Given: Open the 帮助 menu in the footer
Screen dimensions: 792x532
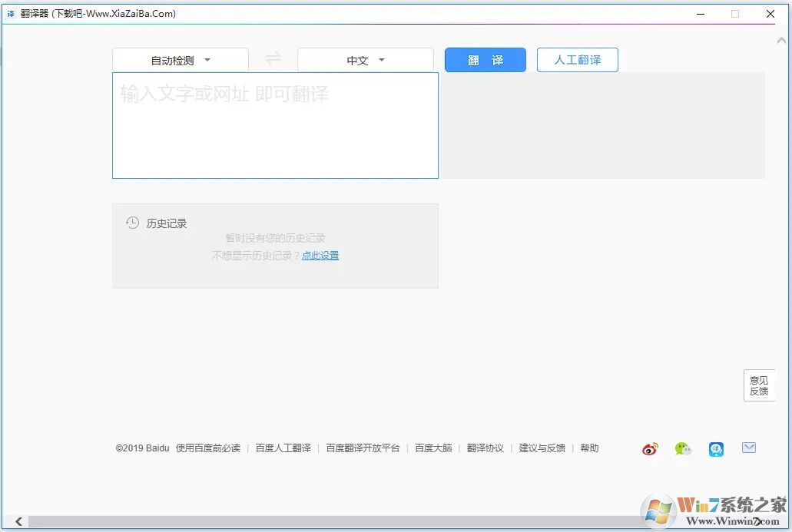Looking at the screenshot, I should (x=589, y=448).
